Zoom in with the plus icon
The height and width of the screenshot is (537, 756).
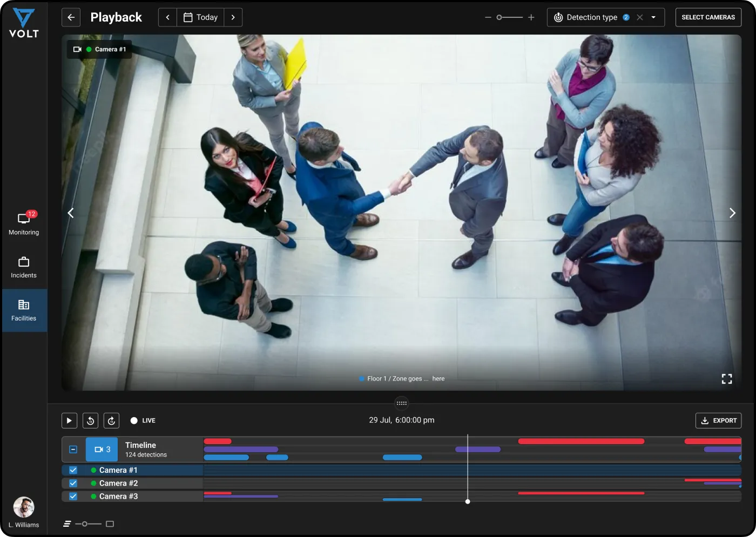[531, 17]
